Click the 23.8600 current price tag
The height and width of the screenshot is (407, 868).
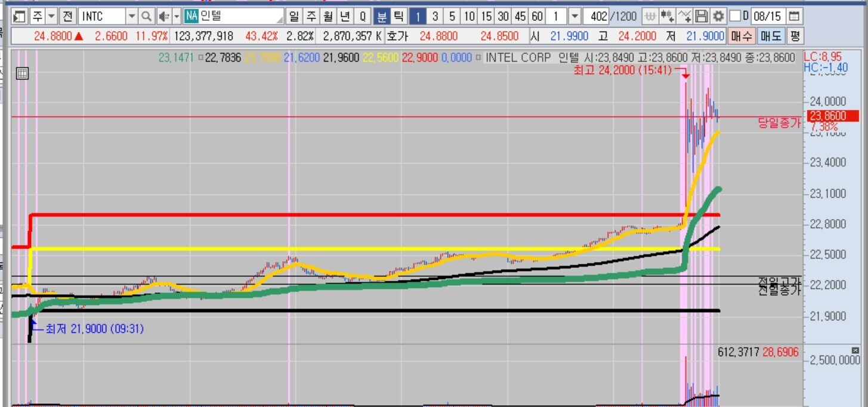[833, 116]
